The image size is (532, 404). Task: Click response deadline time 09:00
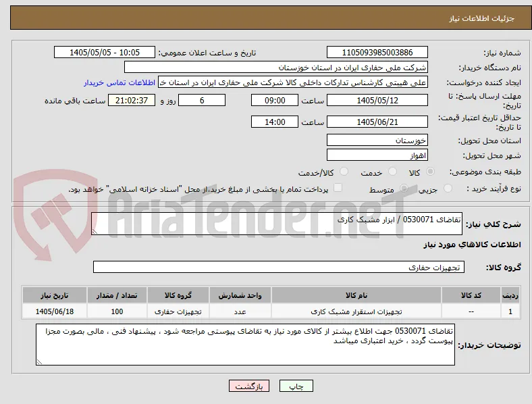[275, 100]
